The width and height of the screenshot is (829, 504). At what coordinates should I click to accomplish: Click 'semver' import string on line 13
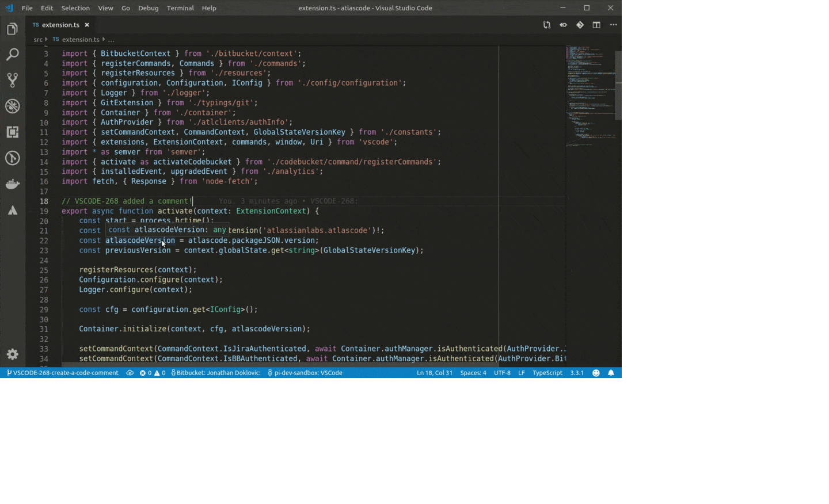(184, 152)
